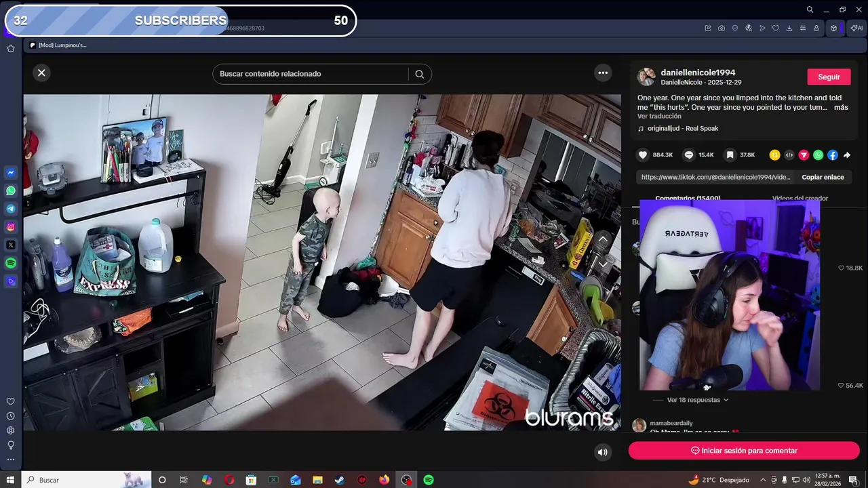Bookmark the video with the save icon
The height and width of the screenshot is (488, 868).
coord(730,155)
